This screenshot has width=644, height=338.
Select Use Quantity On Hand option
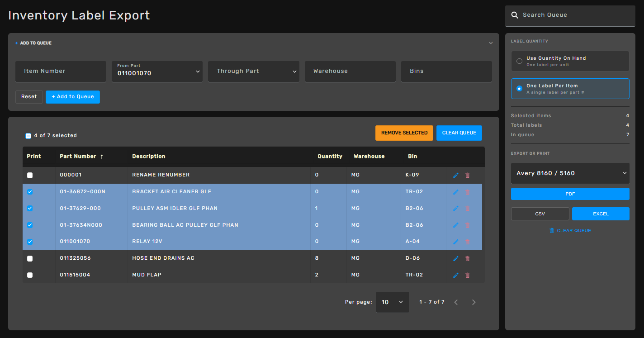(x=570, y=61)
